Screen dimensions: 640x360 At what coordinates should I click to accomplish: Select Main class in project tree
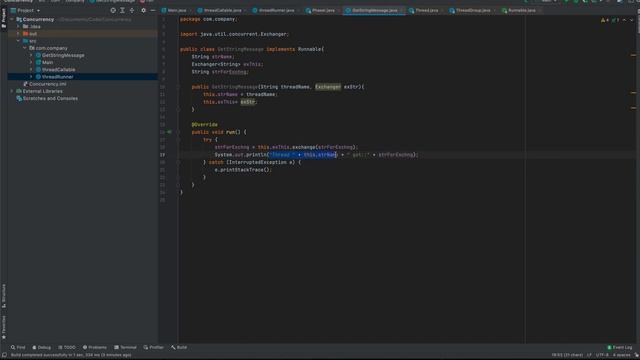pyautogui.click(x=47, y=62)
